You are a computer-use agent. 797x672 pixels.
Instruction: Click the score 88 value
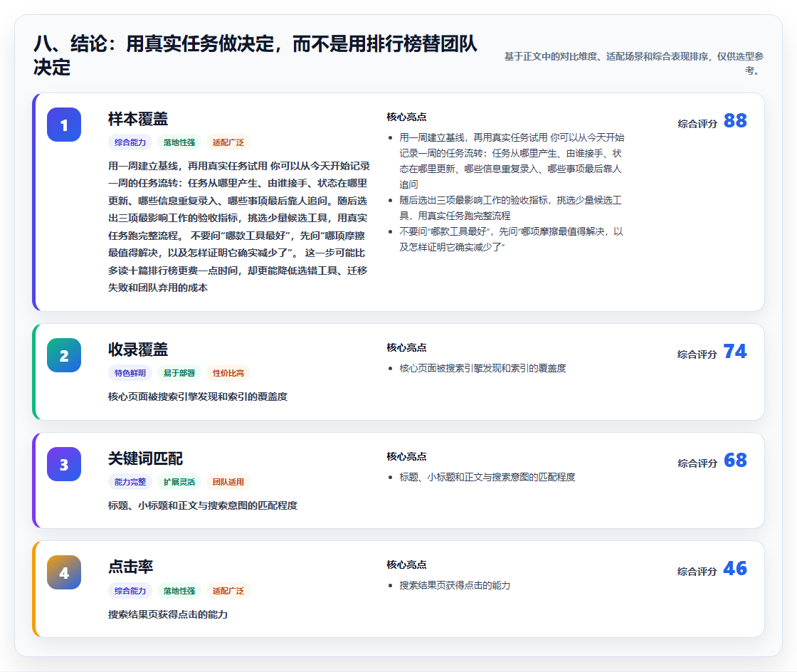[x=735, y=121]
